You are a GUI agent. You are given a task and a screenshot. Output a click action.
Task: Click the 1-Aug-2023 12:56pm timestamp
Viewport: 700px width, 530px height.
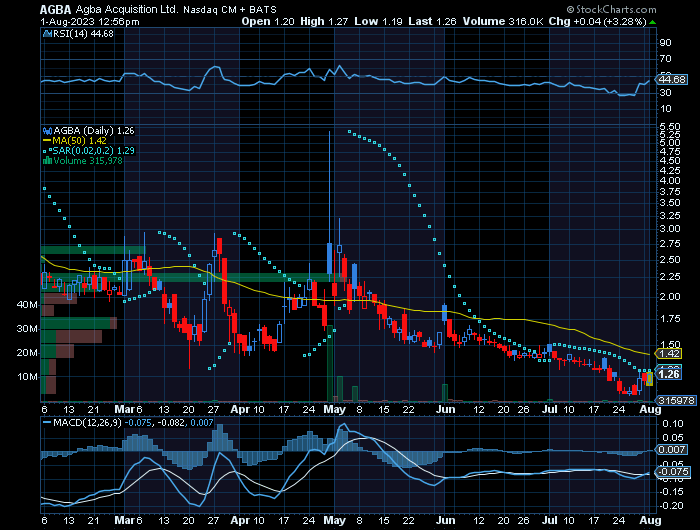[x=90, y=21]
